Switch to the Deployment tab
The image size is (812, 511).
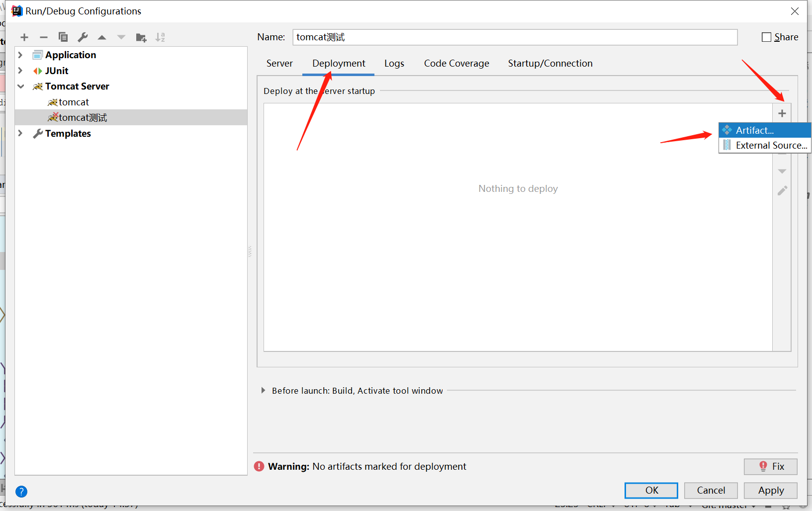[339, 64]
